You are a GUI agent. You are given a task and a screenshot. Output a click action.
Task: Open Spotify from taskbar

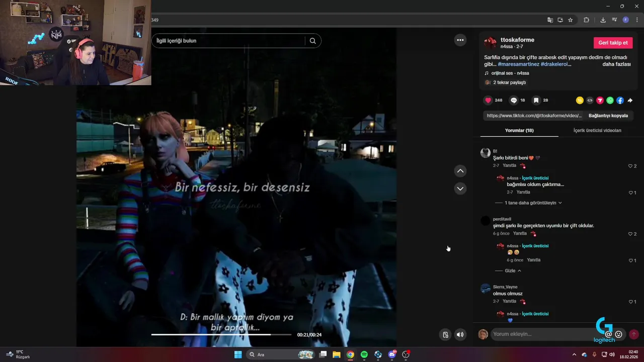(364, 354)
